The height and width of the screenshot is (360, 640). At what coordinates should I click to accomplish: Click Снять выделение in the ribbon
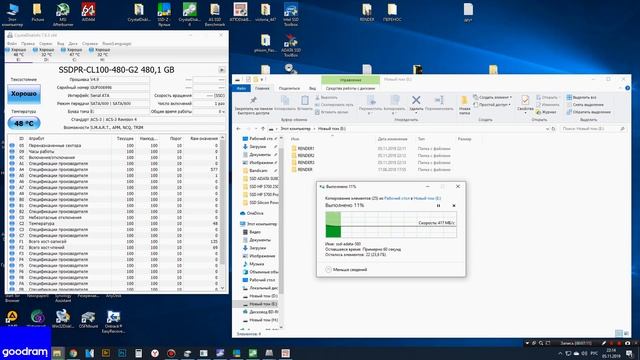pos(585,105)
